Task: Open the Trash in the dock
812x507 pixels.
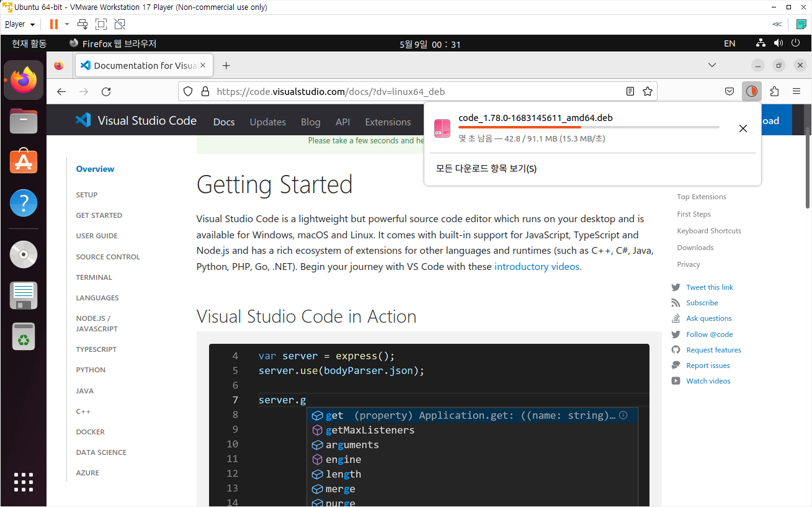Action: point(24,336)
